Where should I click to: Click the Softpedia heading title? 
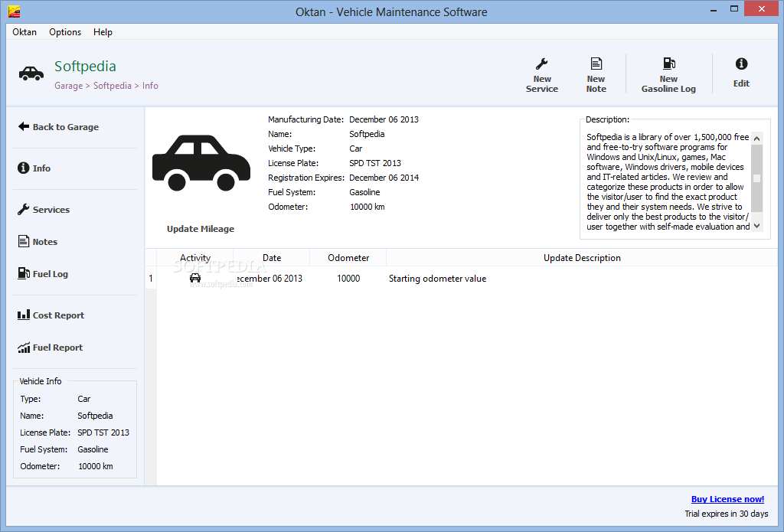pyautogui.click(x=85, y=66)
